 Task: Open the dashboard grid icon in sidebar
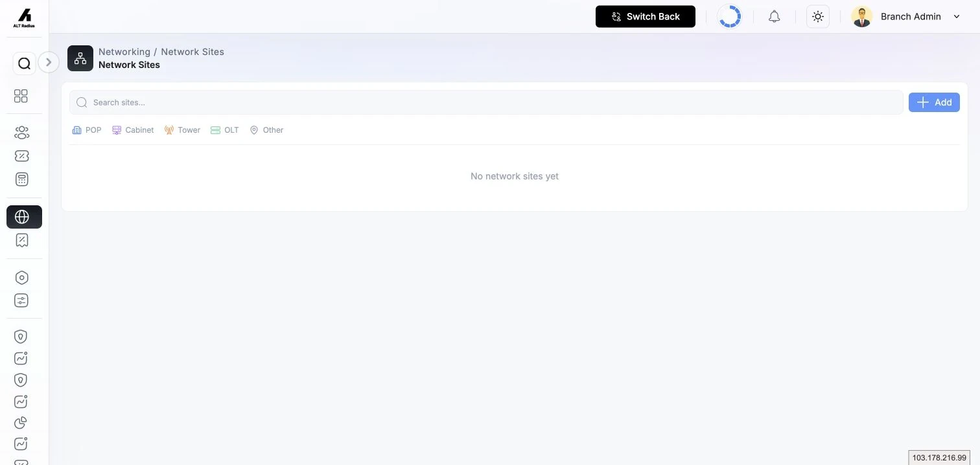coord(21,96)
